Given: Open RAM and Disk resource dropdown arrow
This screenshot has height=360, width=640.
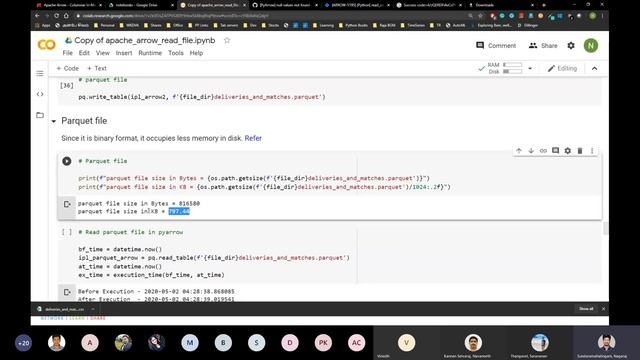Looking at the screenshot, I should pos(530,68).
